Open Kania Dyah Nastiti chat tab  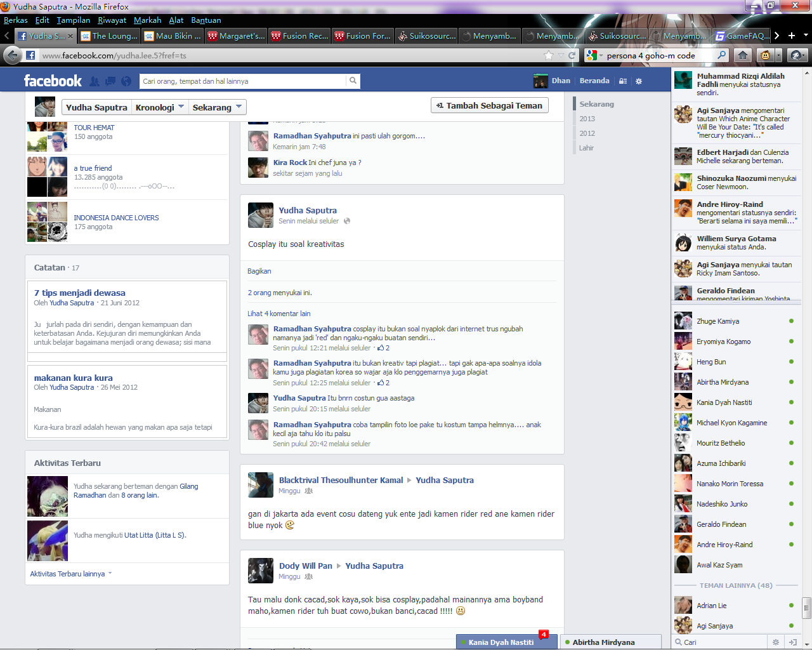click(501, 642)
